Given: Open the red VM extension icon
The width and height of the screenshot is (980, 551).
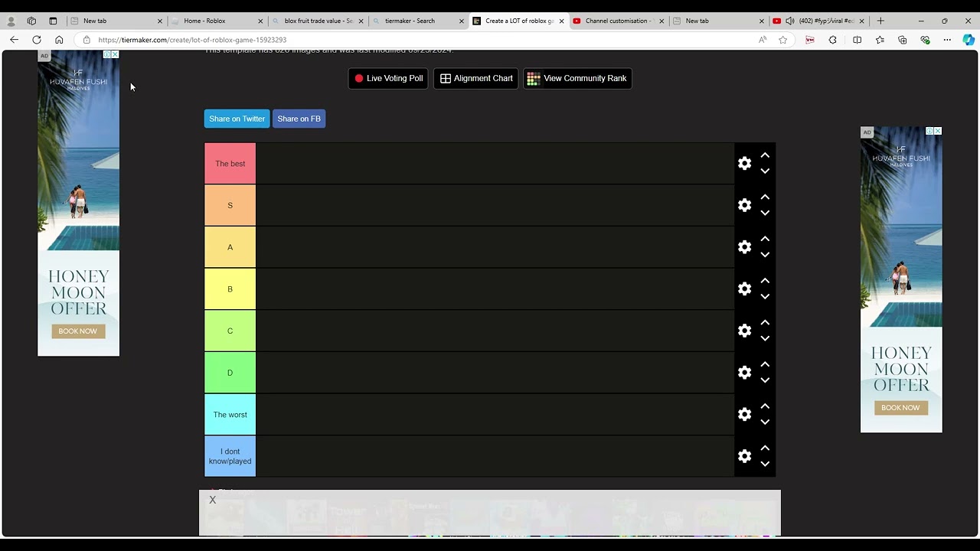Looking at the screenshot, I should tap(810, 40).
